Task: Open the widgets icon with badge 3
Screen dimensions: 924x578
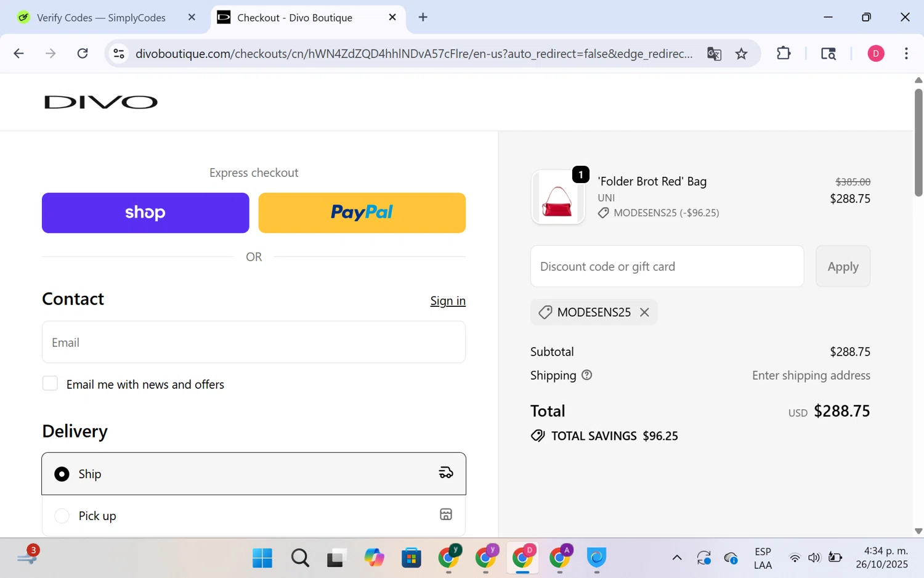Action: [28, 556]
